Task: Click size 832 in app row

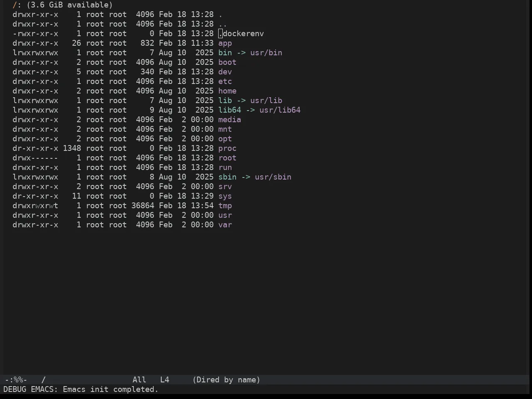Action: [147, 43]
